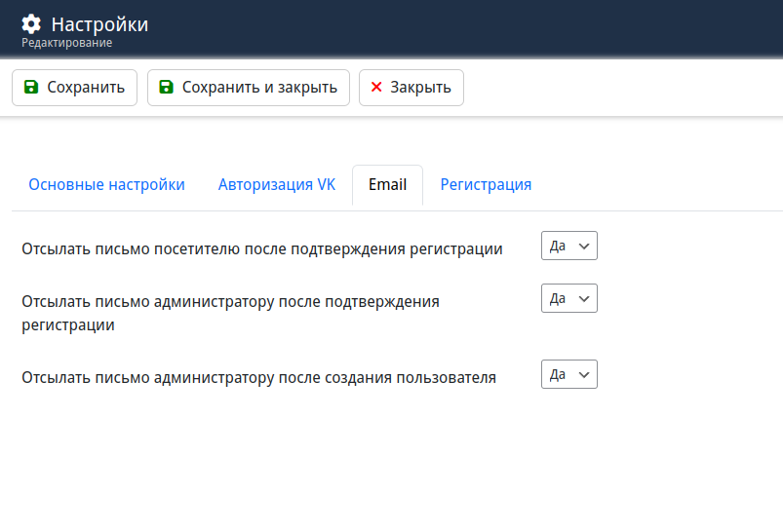This screenshot has height=532, width=783.
Task: Select the Email tab
Action: (x=387, y=185)
